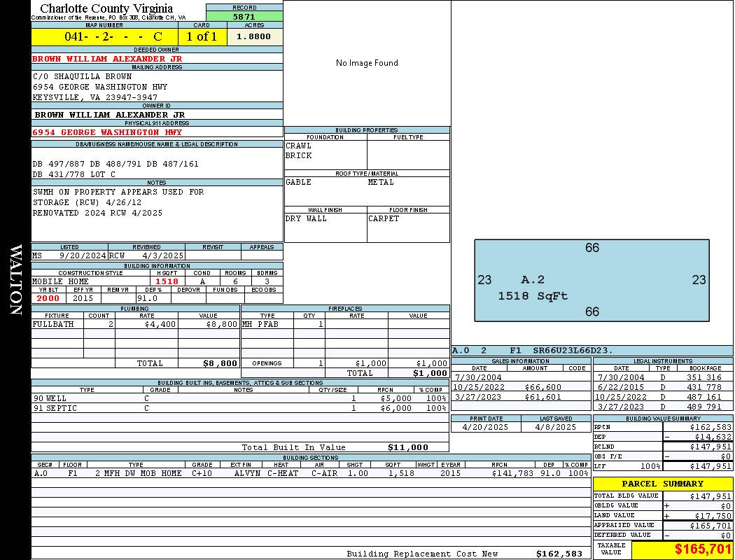735x560 pixels.
Task: Click the red deeded owner name
Action: tap(107, 59)
